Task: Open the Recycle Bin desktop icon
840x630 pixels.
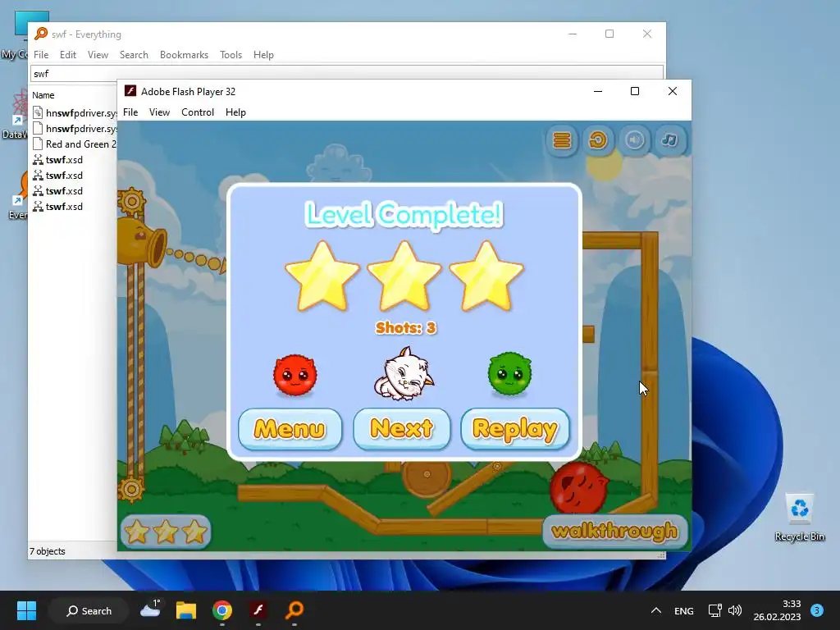Action: [x=799, y=518]
